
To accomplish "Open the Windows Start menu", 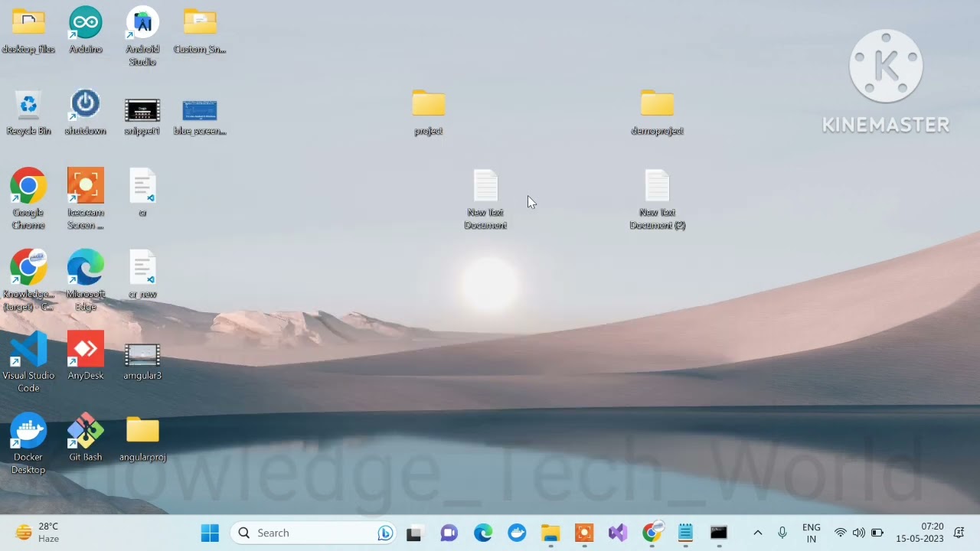I will click(210, 533).
